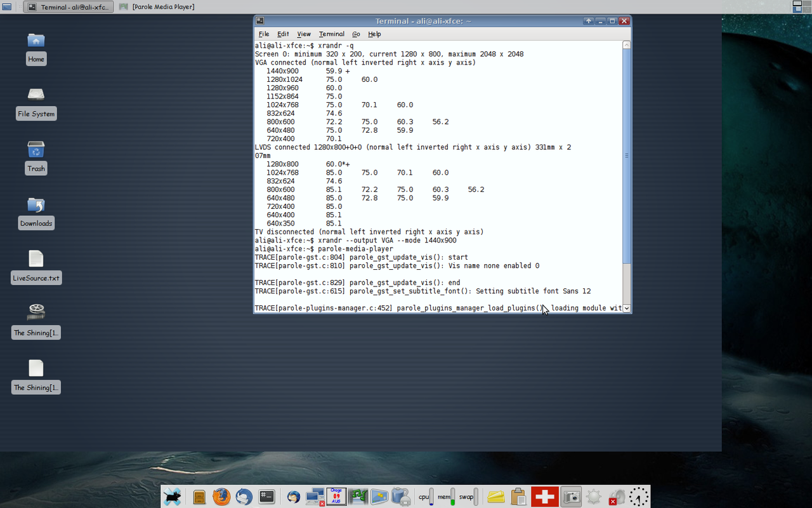812x508 pixels.
Task: Open the terminal launcher in the panel
Action: (x=267, y=497)
